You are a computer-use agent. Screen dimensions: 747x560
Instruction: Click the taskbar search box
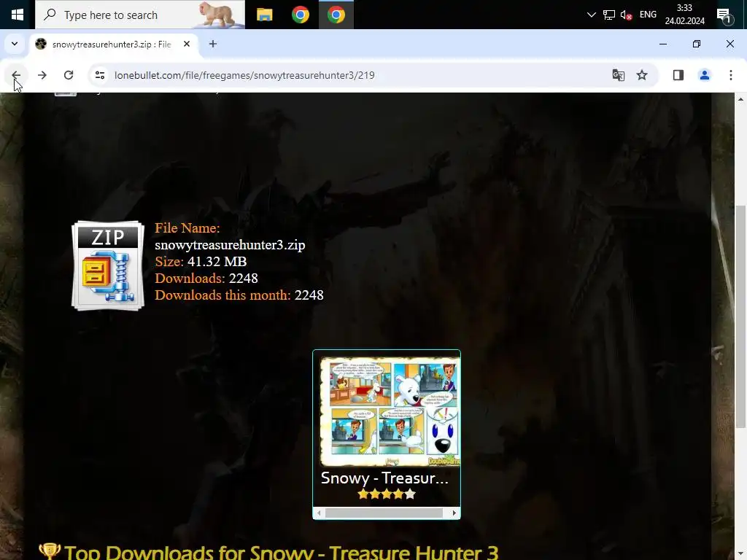tap(140, 15)
